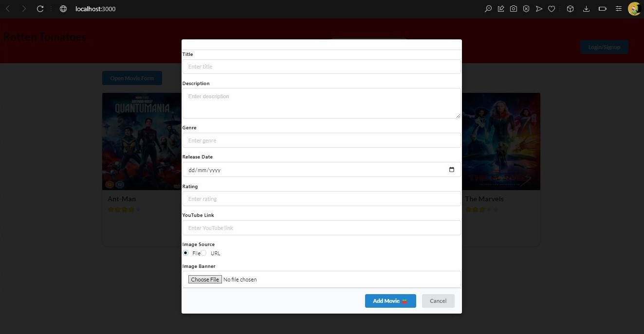
Task: Click the browser zoom-out magnifier icon
Action: 488,9
